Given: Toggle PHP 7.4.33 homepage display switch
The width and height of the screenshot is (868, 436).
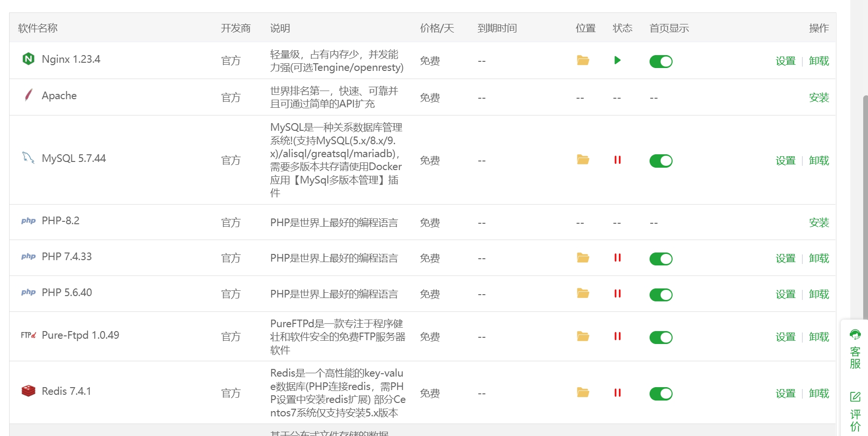Looking at the screenshot, I should (661, 259).
